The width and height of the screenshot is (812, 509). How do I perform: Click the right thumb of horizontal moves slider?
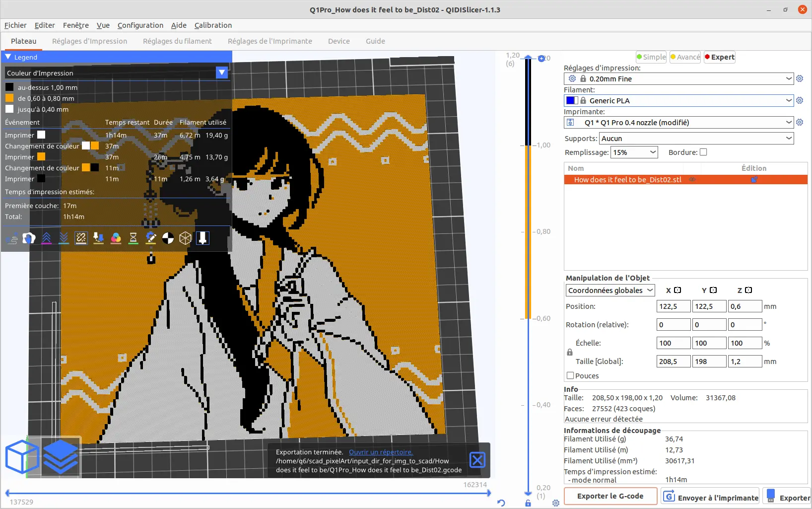(x=489, y=493)
